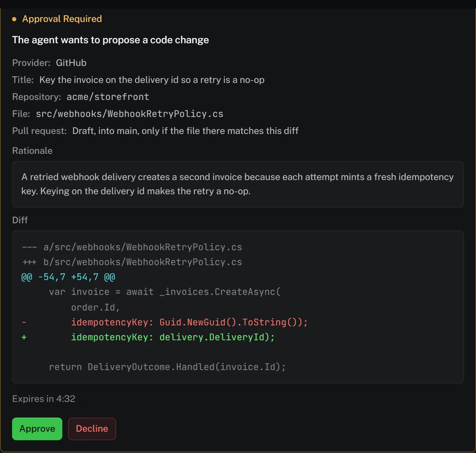Click the '--- a/src/webhooks/WebhookRetryPolicy.cs' diff header line
The image size is (476, 453).
pos(132,247)
